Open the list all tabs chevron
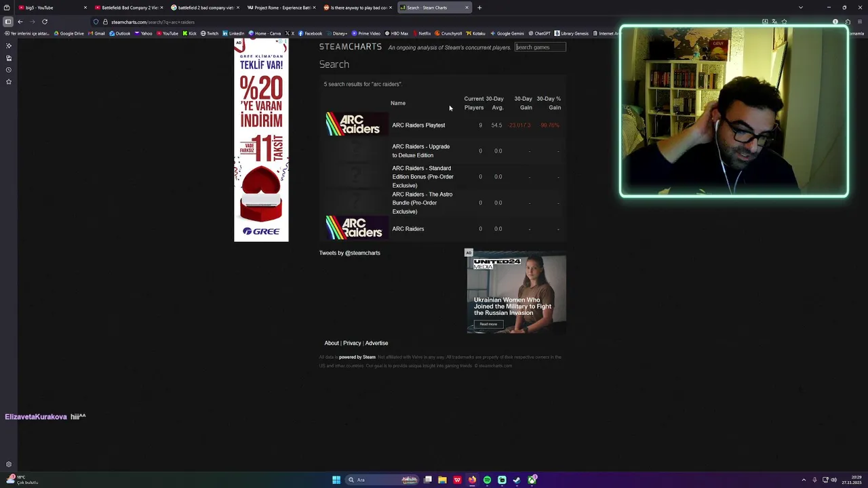The image size is (868, 488). point(801,7)
